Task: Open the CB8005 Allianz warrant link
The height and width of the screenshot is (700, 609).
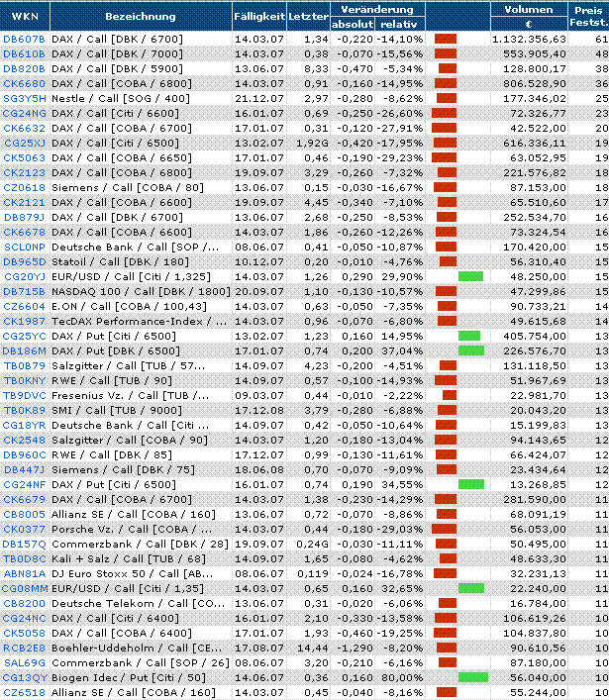Action: (x=24, y=514)
